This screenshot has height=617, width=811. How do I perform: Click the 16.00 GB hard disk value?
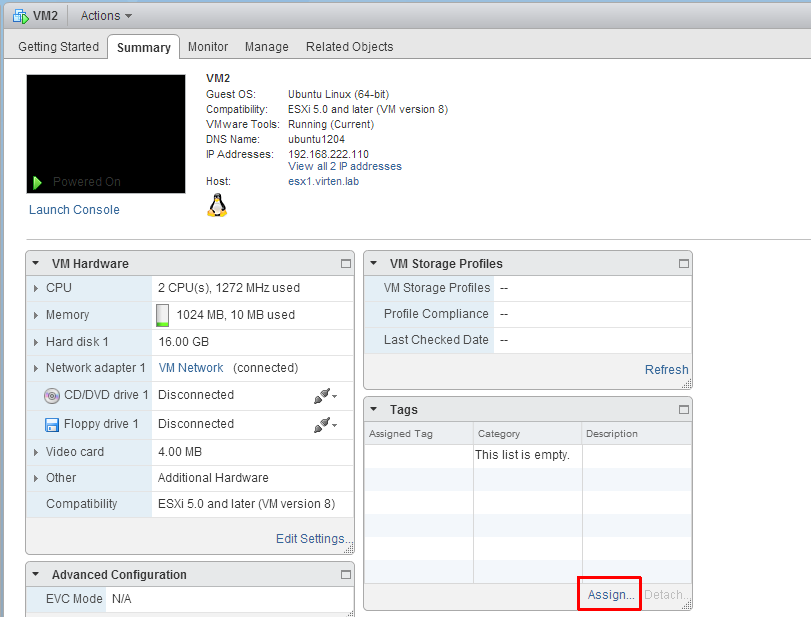184,342
